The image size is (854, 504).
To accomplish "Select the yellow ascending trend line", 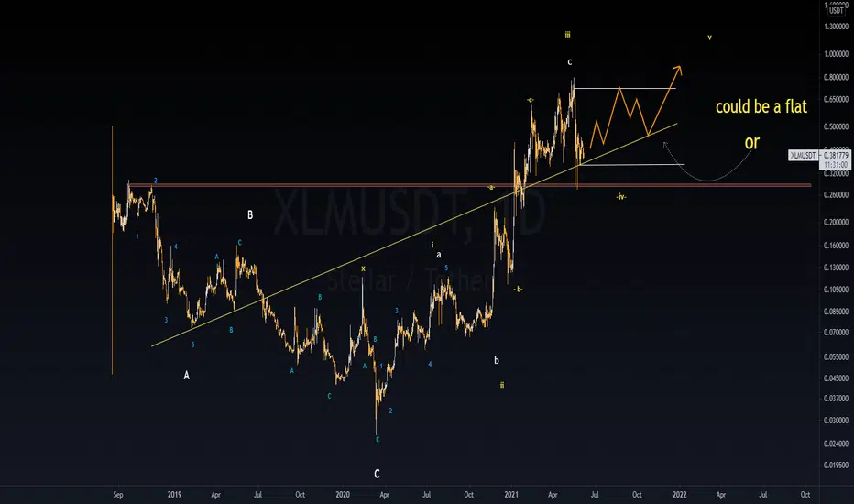I will 414,235.
